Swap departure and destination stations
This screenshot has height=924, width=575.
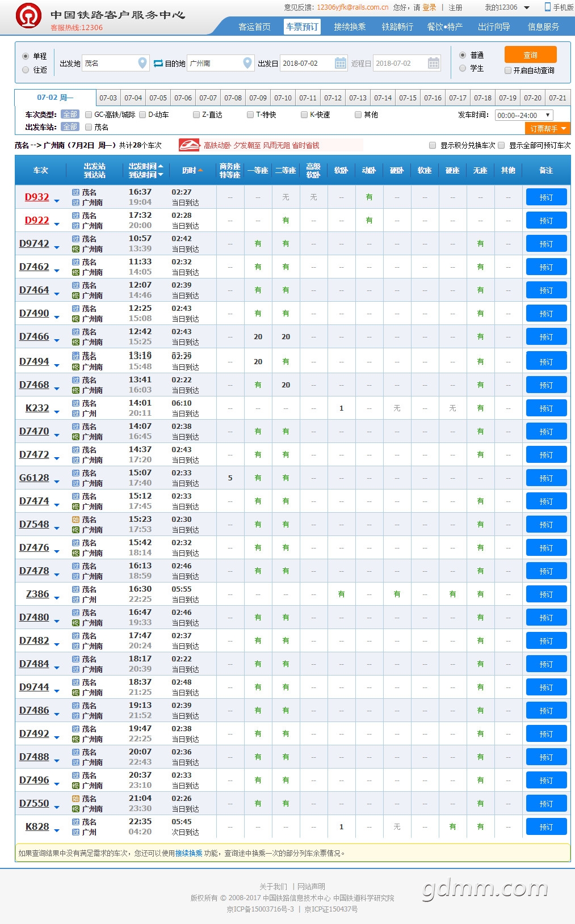pyautogui.click(x=158, y=63)
